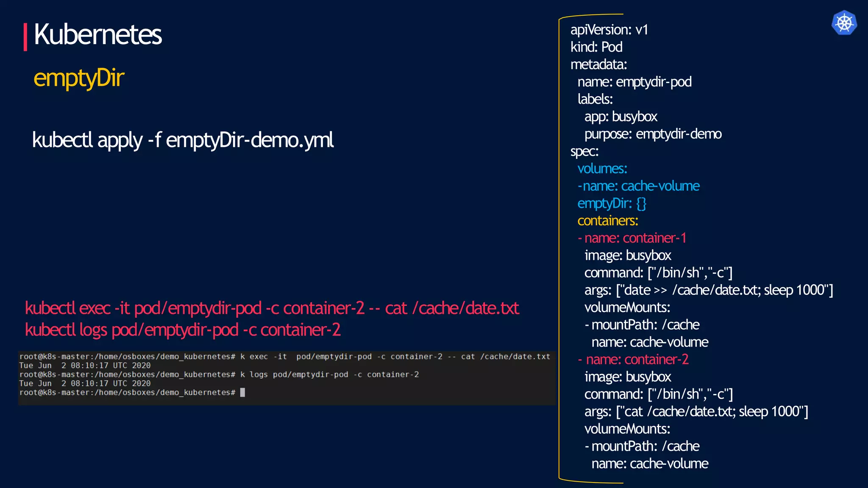Screen dimensions: 868x488
Task: Click the red vertical bar beside the title
Action: pyautogui.click(x=25, y=37)
